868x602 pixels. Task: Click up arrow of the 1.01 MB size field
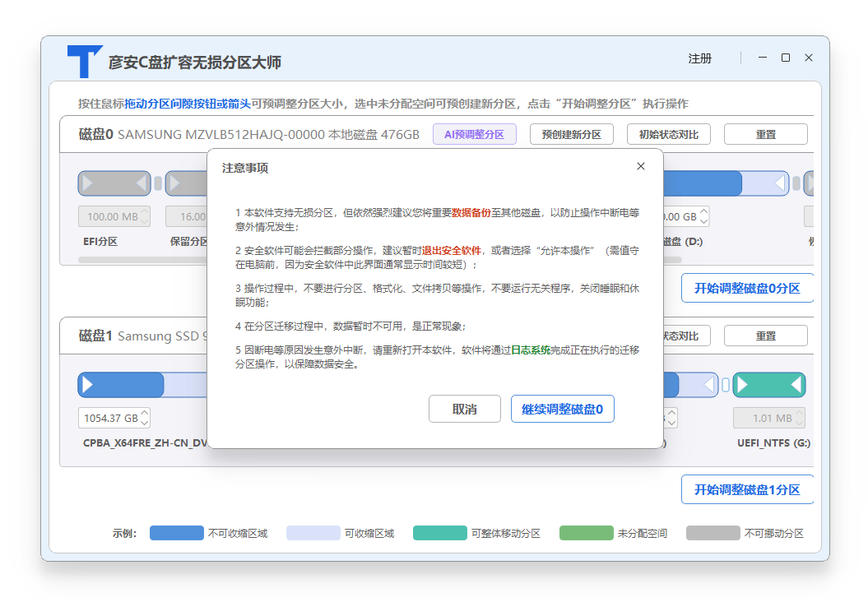point(800,413)
